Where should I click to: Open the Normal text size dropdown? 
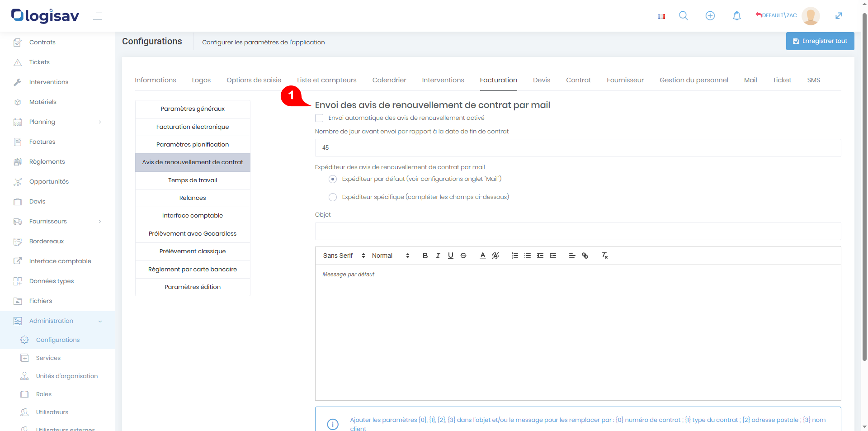click(x=390, y=256)
